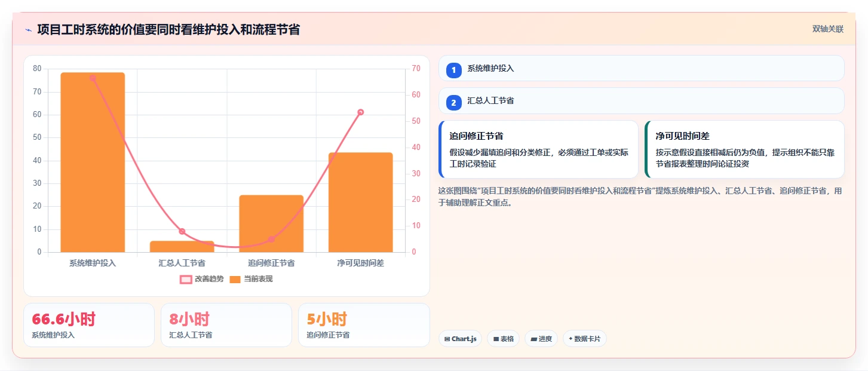Image resolution: width=868 pixels, height=371 pixels.
Task: Click the title 项目工时系统的价值要同时看维护投入和流程节省
Action: [168, 29]
